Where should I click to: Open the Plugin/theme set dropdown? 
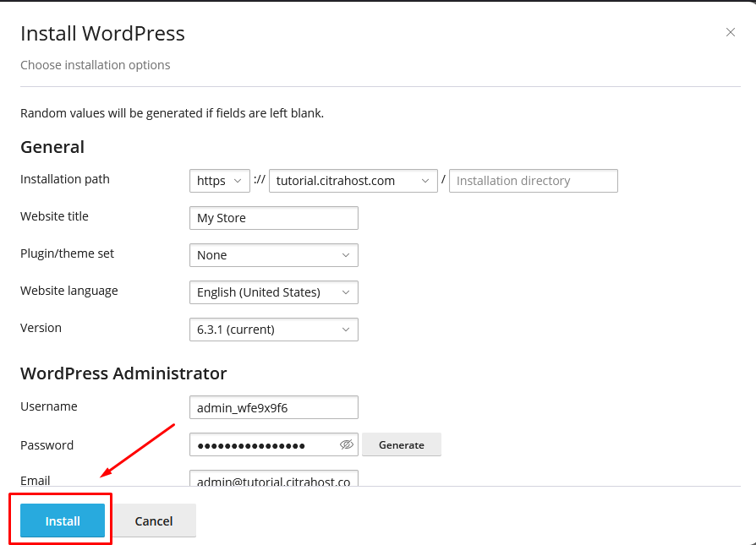click(273, 255)
